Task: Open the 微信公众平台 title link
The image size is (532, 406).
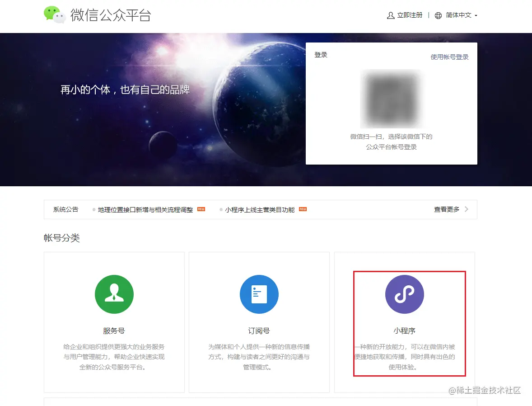Action: tap(111, 15)
